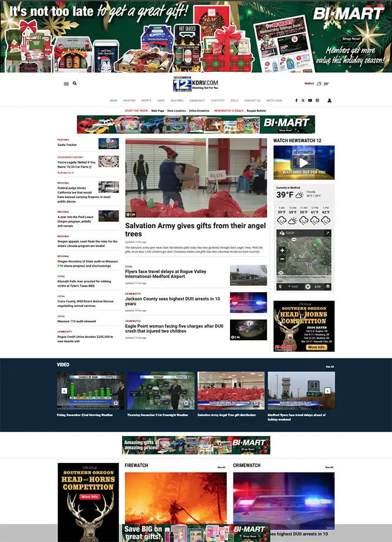Click the Newswatch 12 KDRV.com logo

click(195, 83)
